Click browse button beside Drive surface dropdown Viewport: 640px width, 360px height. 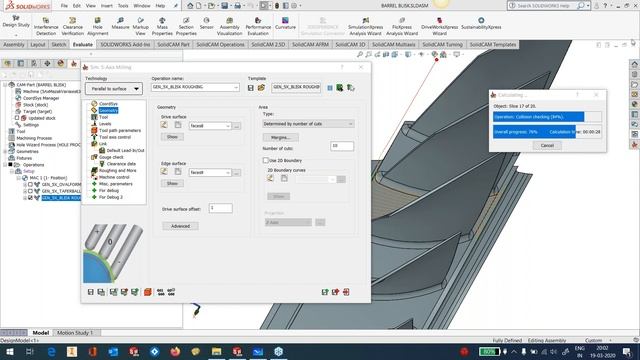coord(237,126)
